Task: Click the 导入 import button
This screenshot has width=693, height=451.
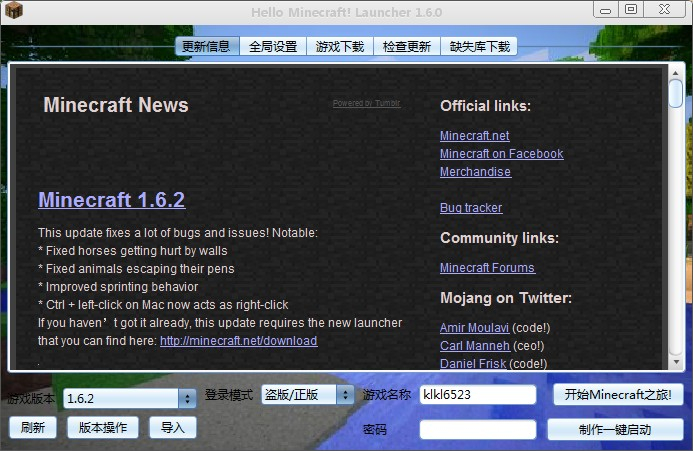Action: 172,428
